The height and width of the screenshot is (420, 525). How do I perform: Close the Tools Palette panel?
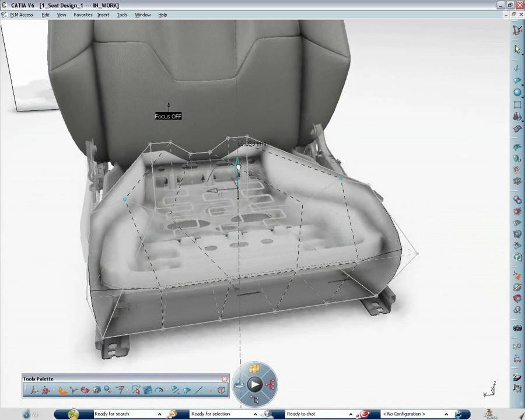click(225, 379)
